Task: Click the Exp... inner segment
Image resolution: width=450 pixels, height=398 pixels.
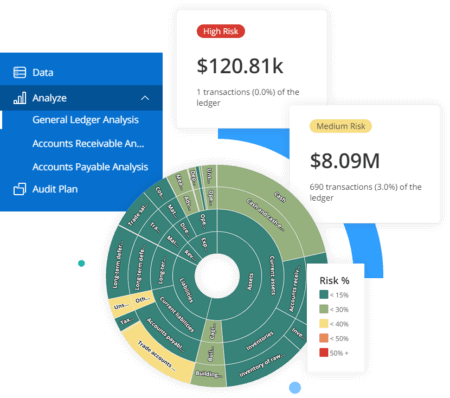Action: (x=205, y=244)
